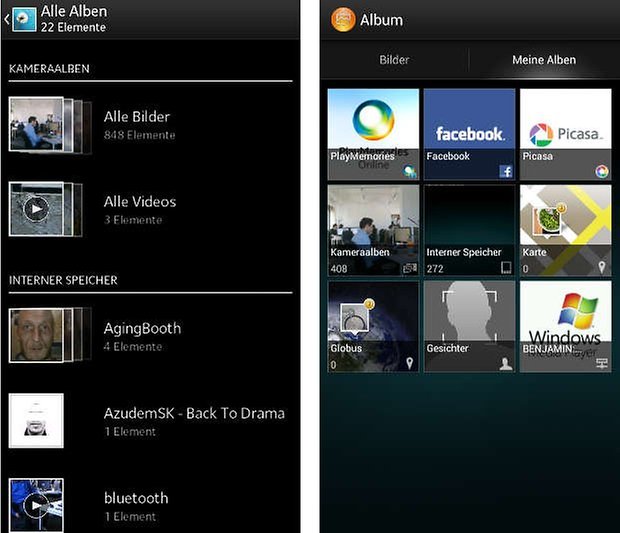
Task: Open the BENJAMIN Windows media tile
Action: (565, 327)
